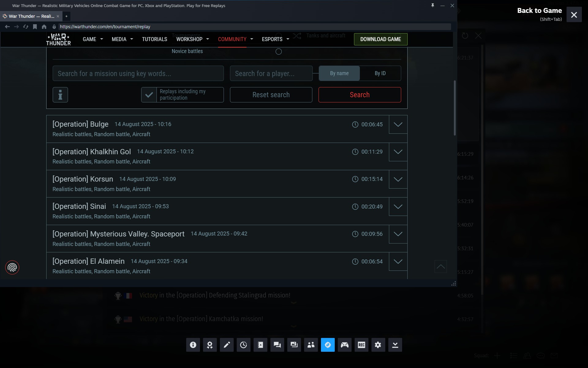Switch player search to By name
This screenshot has height=368, width=588.
pos(339,73)
